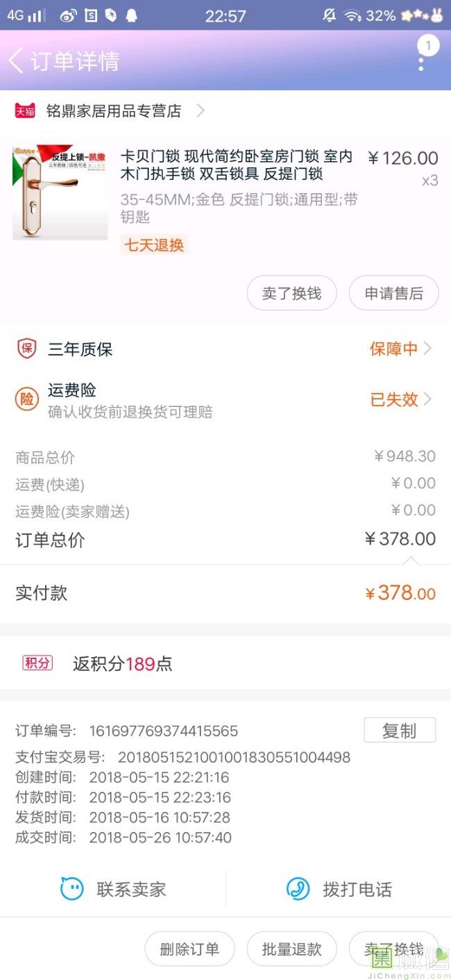Tap the blue phone icon for 拨打电话
This screenshot has height=980, width=451.
298,889
